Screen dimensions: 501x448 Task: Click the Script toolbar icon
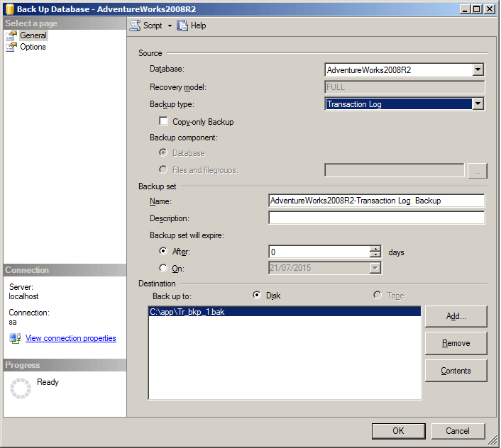tap(135, 26)
